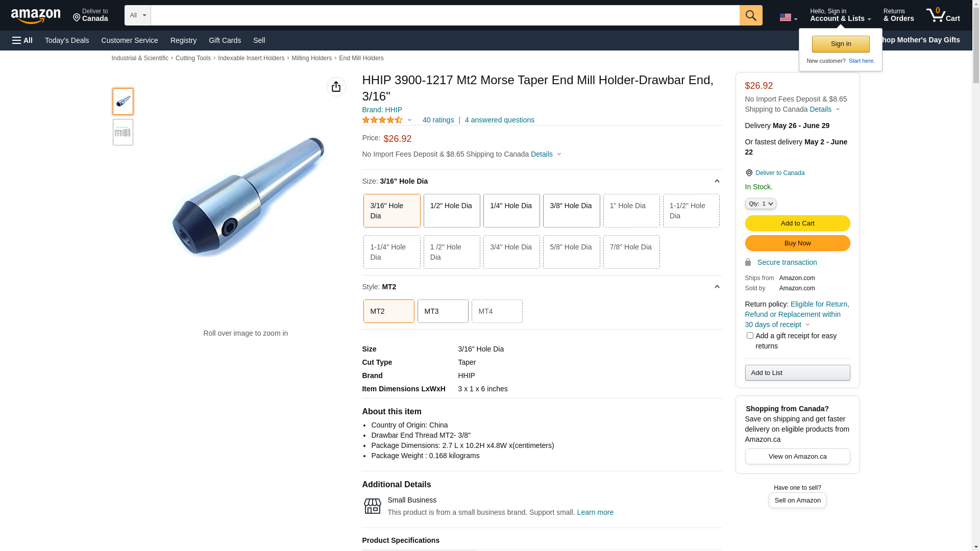Click the Amazon logo
Image resolution: width=980 pixels, height=551 pixels.
36,16
